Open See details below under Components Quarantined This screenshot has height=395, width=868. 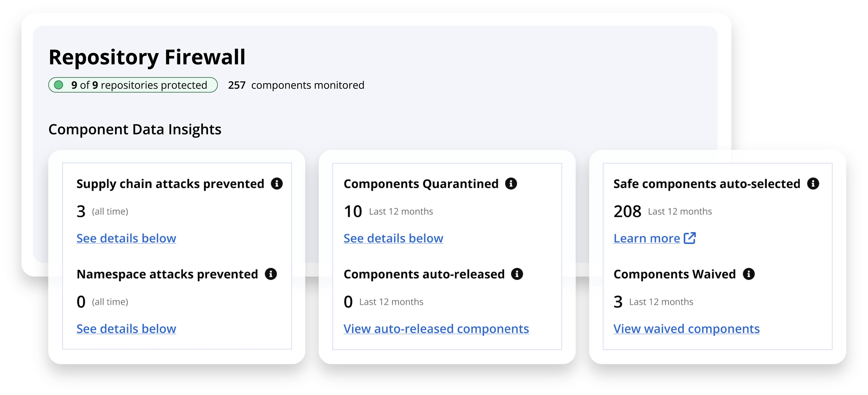pos(393,238)
